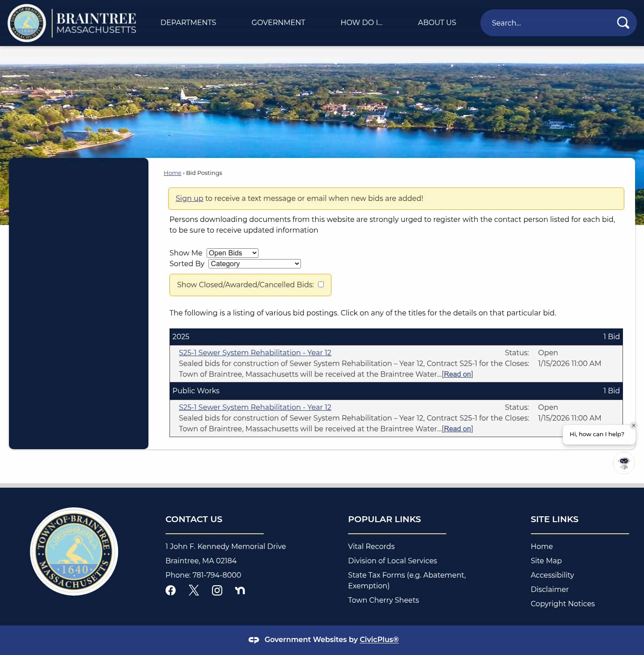
Task: Click the search magnifying glass icon
Action: (x=623, y=22)
